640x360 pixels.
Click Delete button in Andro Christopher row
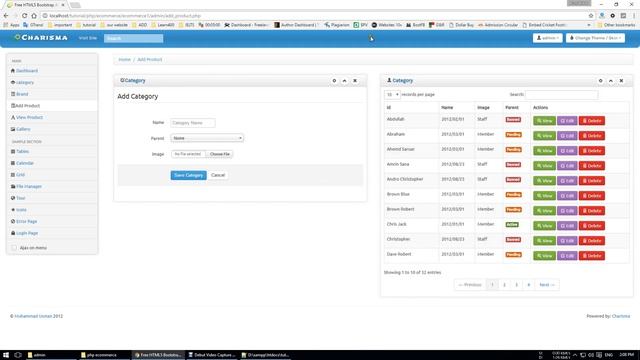pos(592,181)
